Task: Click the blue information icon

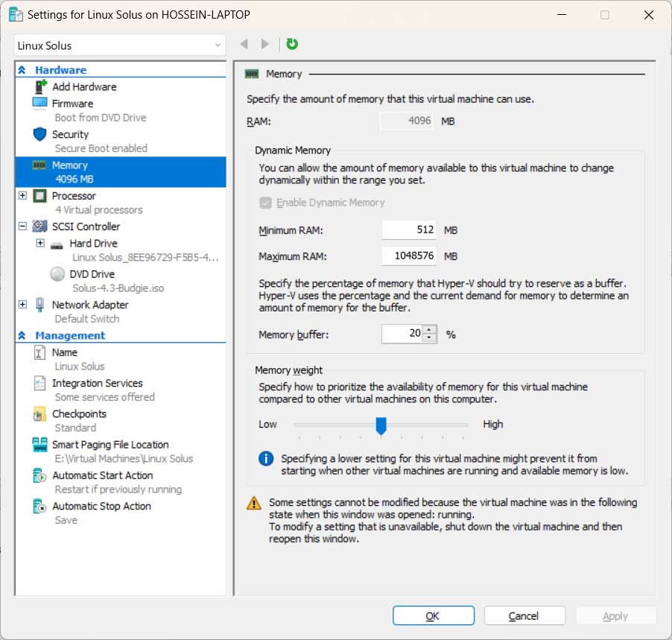Action: click(x=266, y=459)
